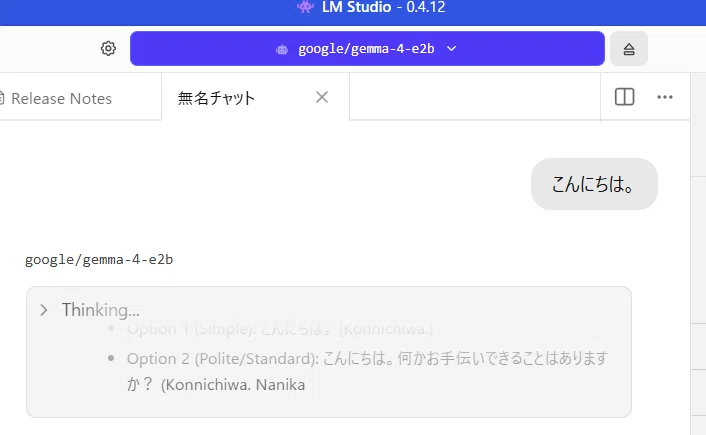Click the eject model icon button
The image size is (706, 435).
point(629,49)
